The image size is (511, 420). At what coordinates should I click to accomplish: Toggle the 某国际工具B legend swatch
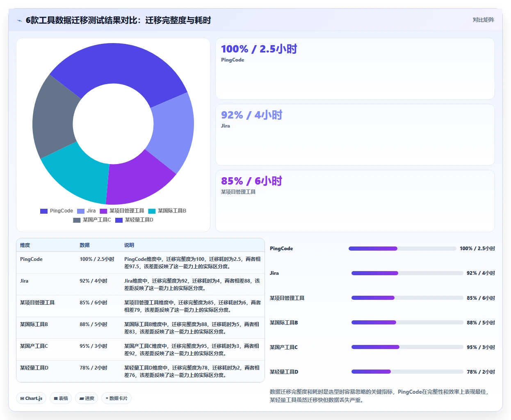(x=152, y=211)
